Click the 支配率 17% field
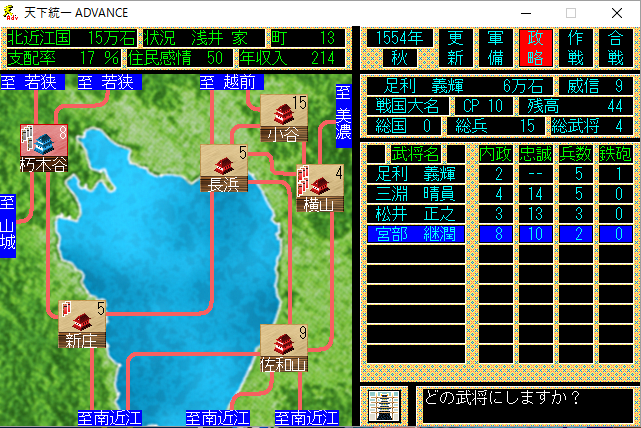Viewport: 641px width, 428px height. (64, 58)
